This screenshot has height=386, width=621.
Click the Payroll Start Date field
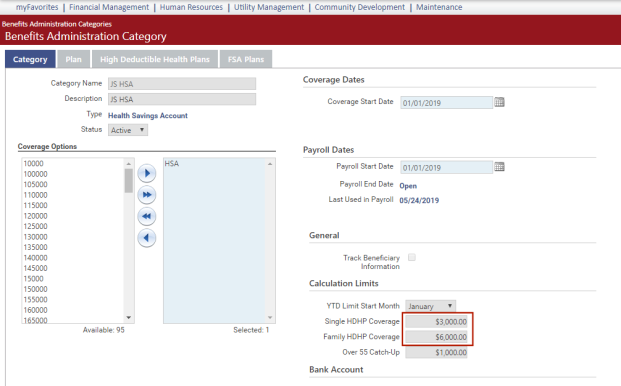coord(446,167)
